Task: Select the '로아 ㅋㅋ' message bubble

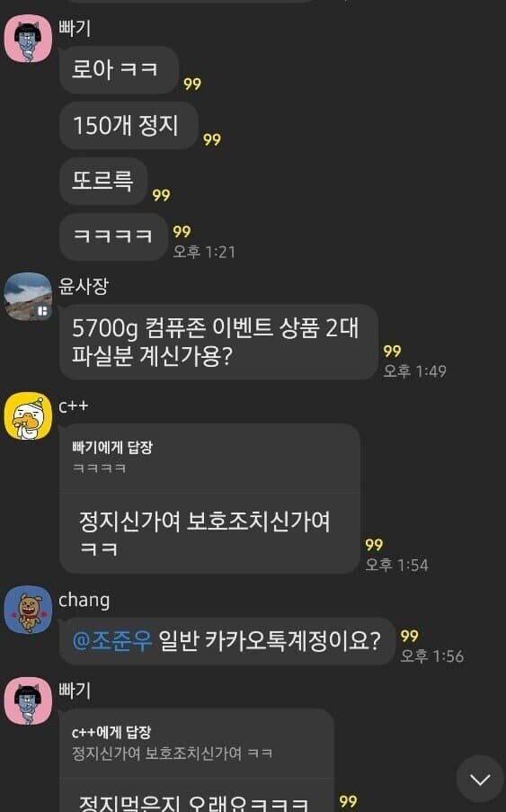Action: tap(119, 70)
